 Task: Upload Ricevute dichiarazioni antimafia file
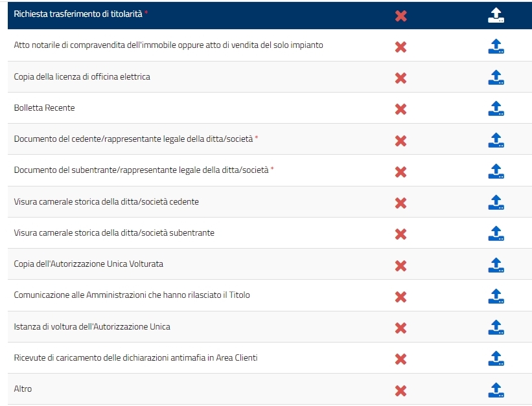[x=496, y=359]
